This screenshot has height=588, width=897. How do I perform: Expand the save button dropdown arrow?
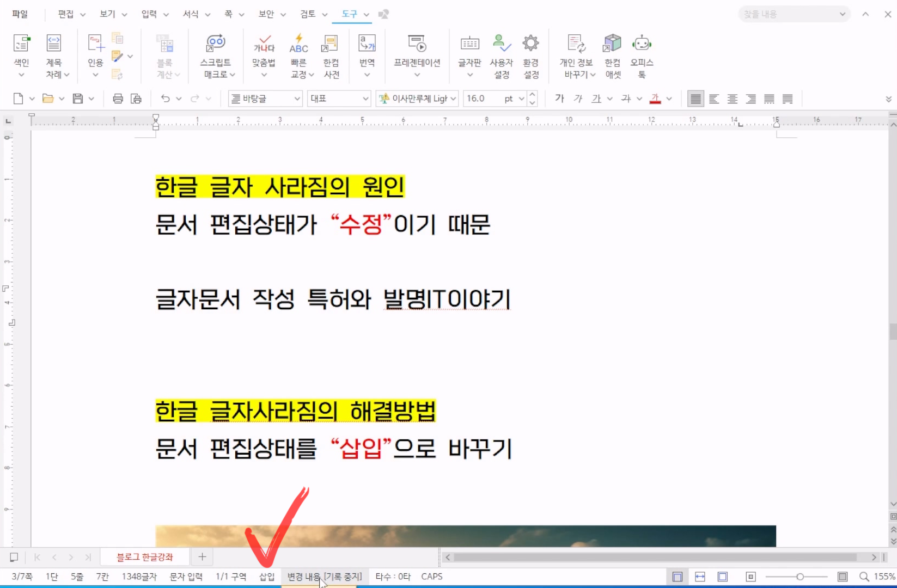pyautogui.click(x=91, y=99)
